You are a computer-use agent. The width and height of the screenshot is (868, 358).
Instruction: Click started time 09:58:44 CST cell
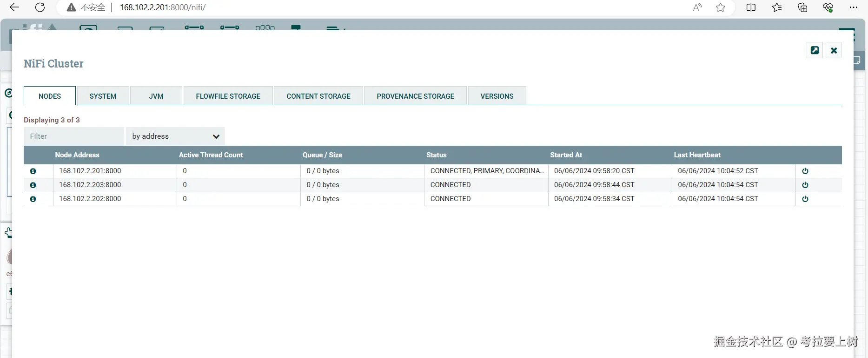pyautogui.click(x=610, y=185)
